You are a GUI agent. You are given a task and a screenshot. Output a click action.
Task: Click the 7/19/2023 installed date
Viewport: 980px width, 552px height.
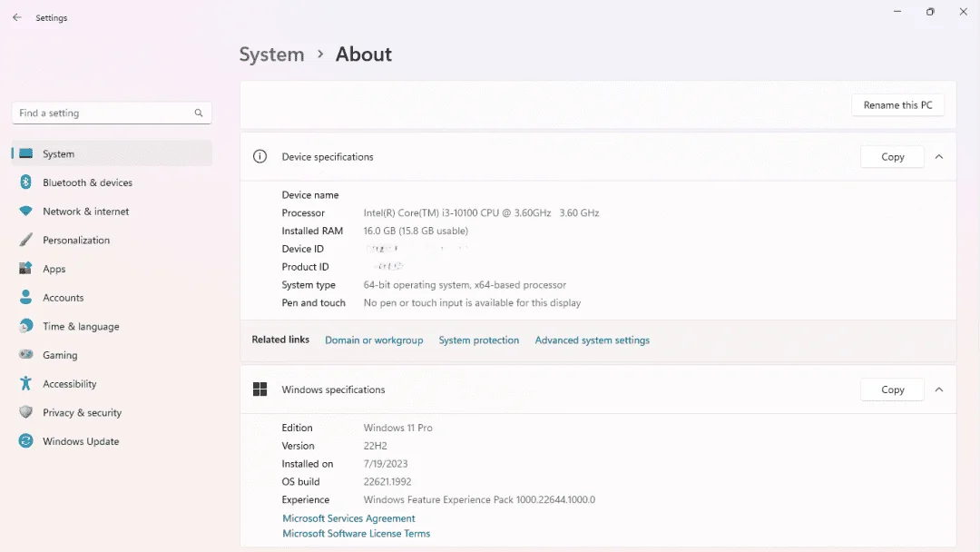[385, 464]
